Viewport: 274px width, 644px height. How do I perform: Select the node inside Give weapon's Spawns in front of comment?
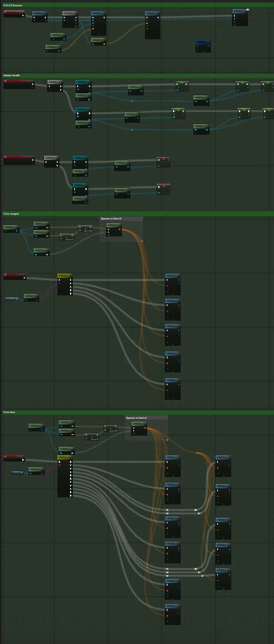[114, 230]
